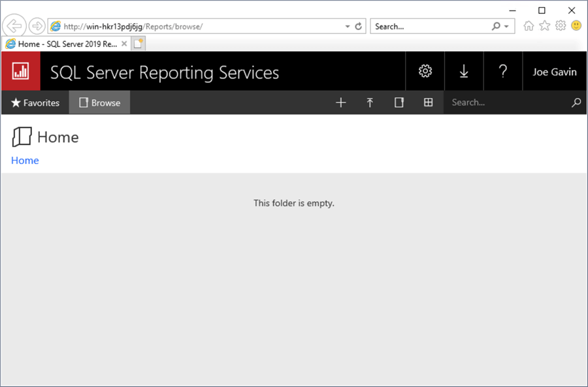
Task: Expand the address bar URL dropdown arrow
Action: (348, 27)
